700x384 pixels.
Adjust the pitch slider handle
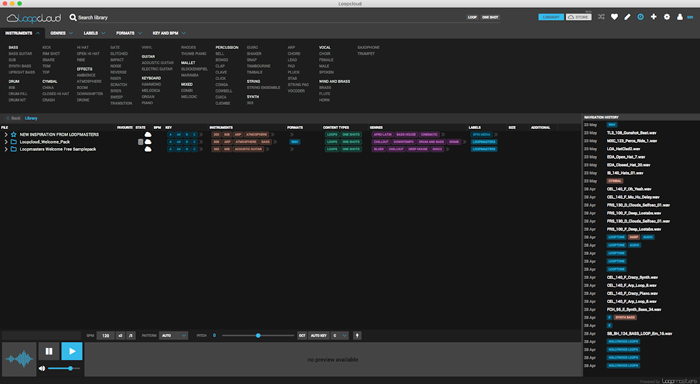pyautogui.click(x=258, y=335)
